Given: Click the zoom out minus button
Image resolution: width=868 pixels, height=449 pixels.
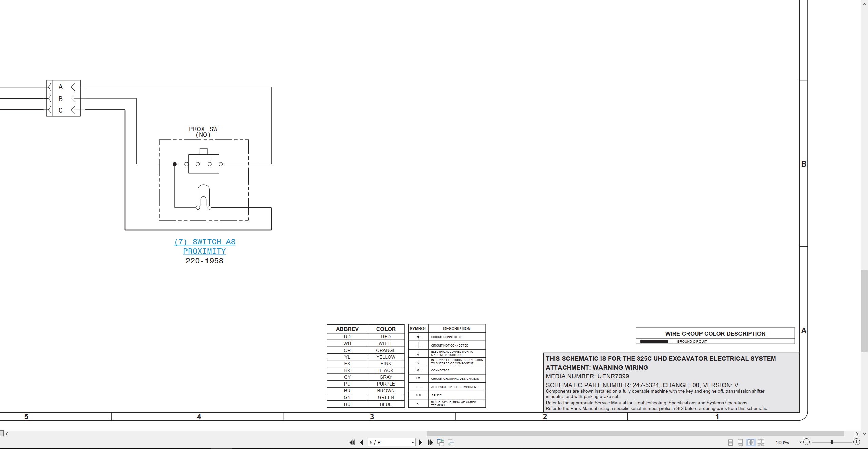Looking at the screenshot, I should [x=807, y=442].
